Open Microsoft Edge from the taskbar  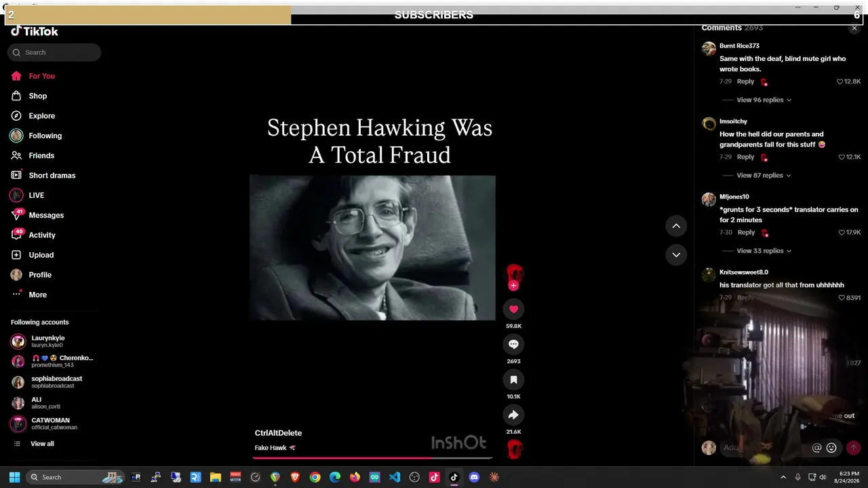pyautogui.click(x=335, y=477)
